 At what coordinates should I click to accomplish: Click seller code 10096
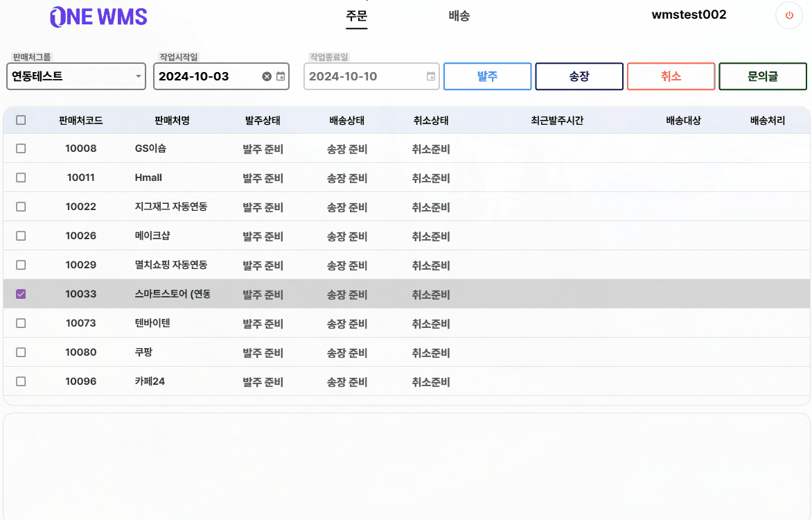tap(81, 381)
